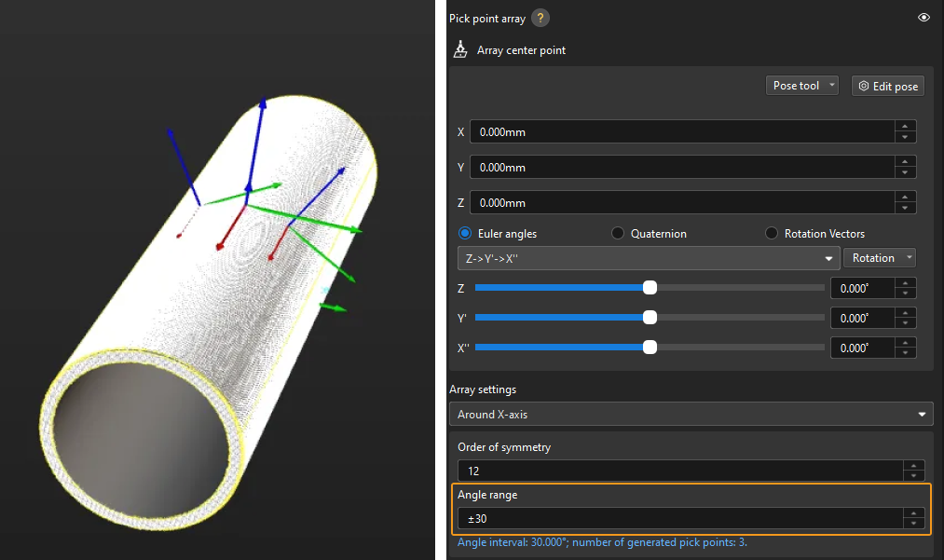Open the Rotation type dropdown

pos(879,258)
